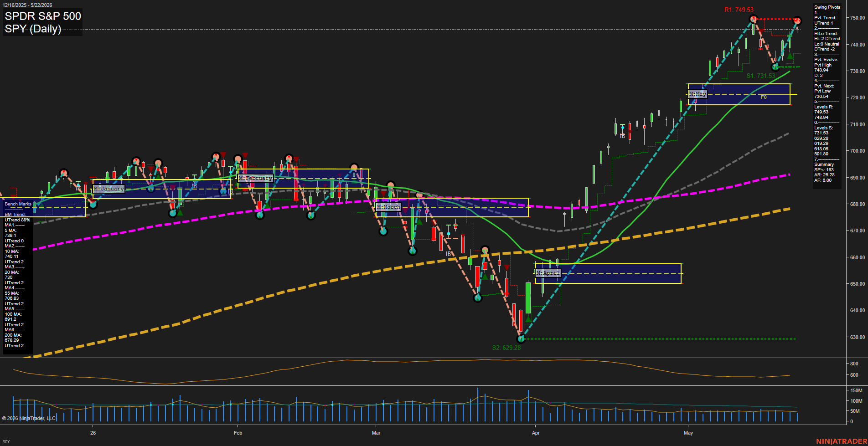
Task: Select the M:March monthly box label
Action: point(388,207)
